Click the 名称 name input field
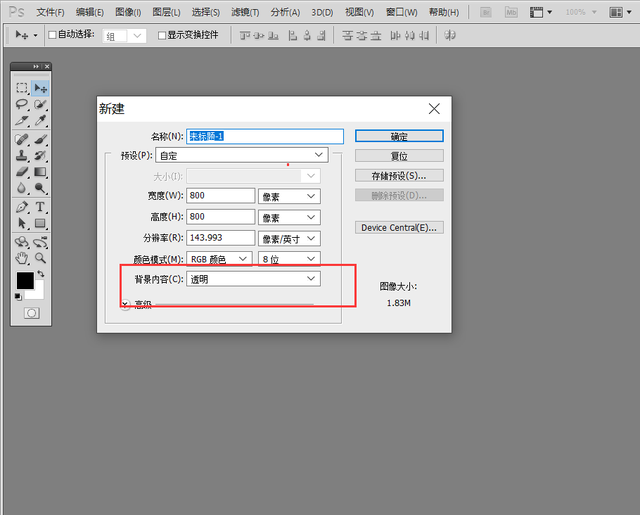 point(265,136)
